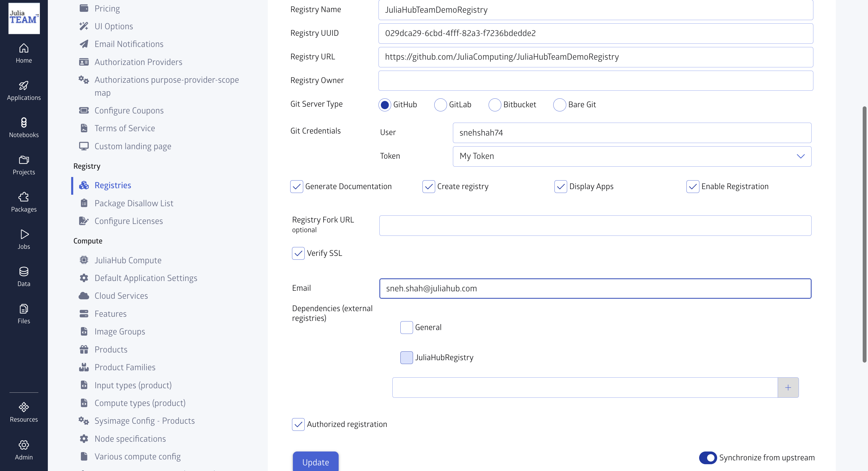
Task: Click Email Notifications paper plane icon
Action: (x=84, y=44)
